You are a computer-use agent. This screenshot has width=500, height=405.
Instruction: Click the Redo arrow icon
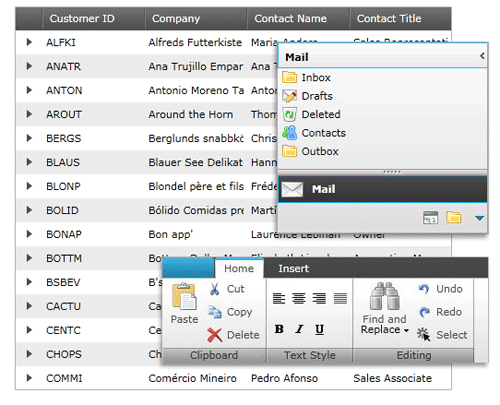pos(424,312)
